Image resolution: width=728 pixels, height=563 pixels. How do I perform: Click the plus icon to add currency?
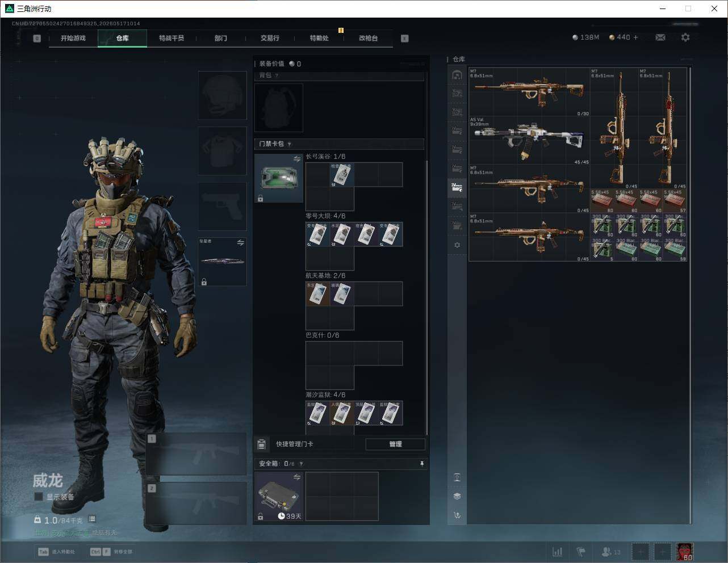coord(635,37)
